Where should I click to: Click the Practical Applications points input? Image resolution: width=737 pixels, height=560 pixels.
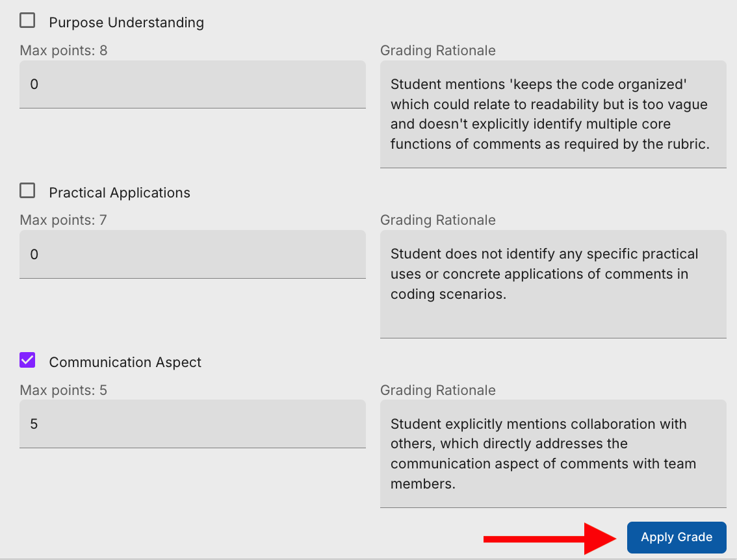[x=192, y=255]
